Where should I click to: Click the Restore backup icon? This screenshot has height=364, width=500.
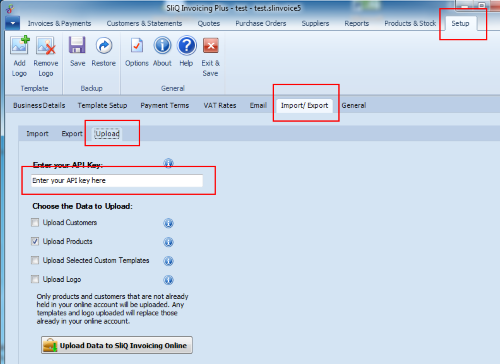(104, 45)
